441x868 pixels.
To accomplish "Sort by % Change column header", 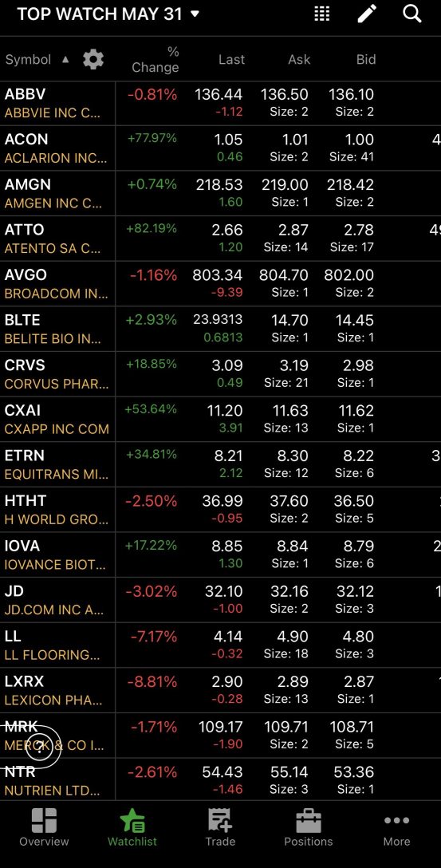I will click(155, 59).
